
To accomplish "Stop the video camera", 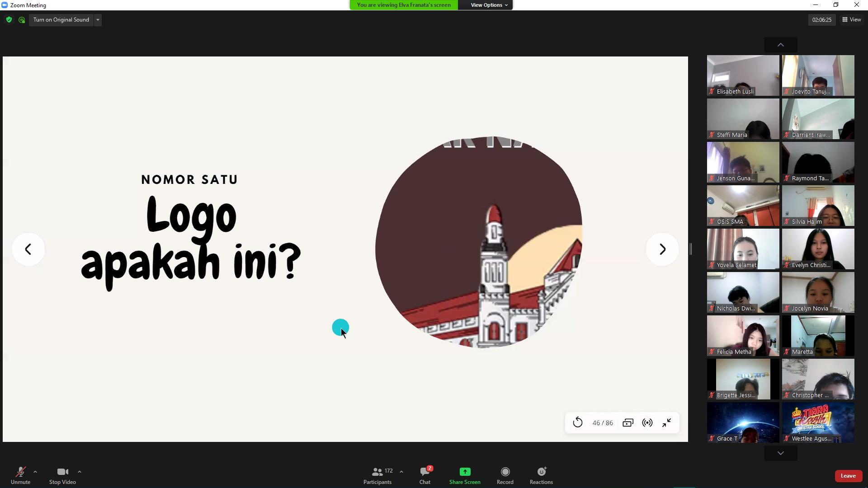I will coord(62,475).
